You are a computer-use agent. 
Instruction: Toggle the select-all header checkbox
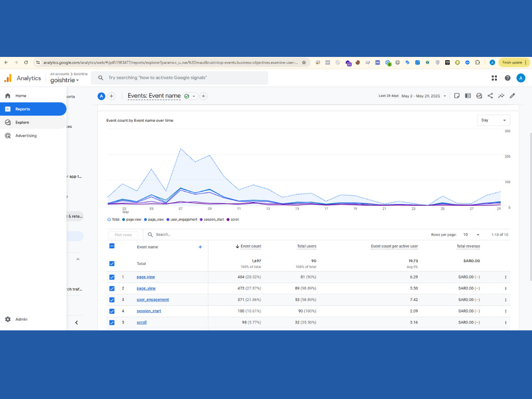click(x=112, y=246)
